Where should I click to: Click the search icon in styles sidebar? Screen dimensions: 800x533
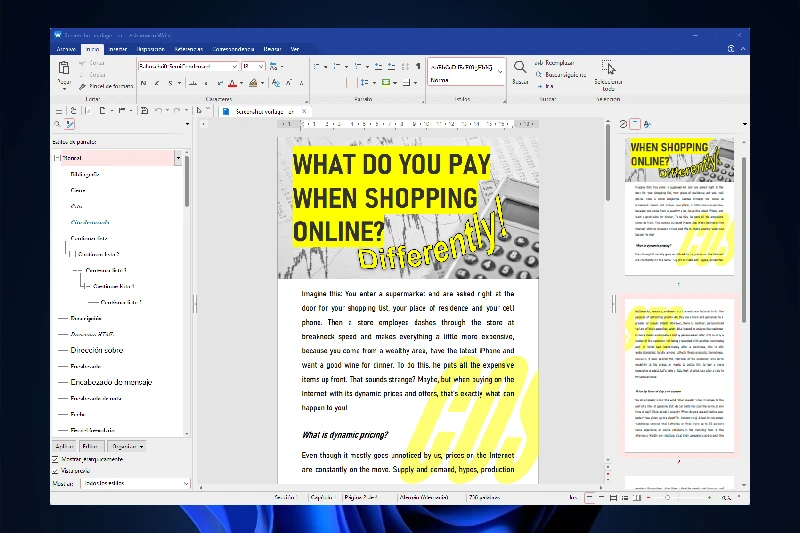click(x=57, y=124)
